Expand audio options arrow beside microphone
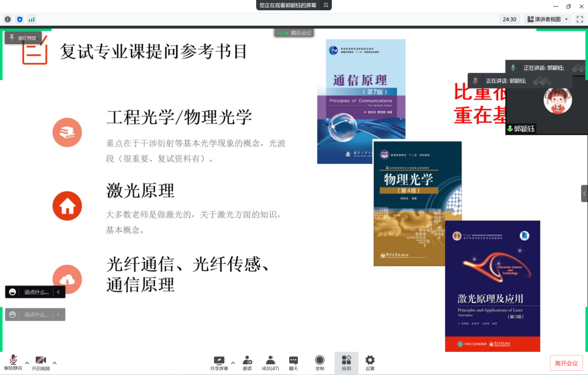This screenshot has width=588, height=375. [x=27, y=362]
